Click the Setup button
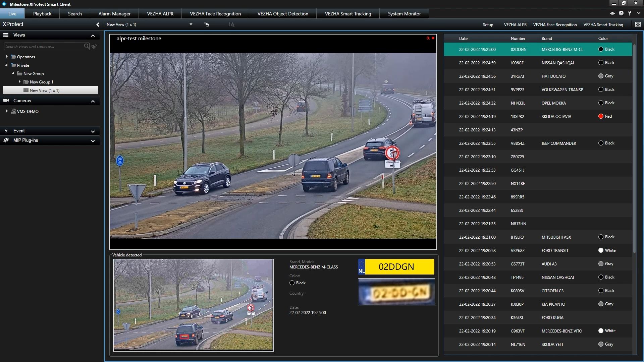Image resolution: width=644 pixels, height=362 pixels. (x=488, y=25)
